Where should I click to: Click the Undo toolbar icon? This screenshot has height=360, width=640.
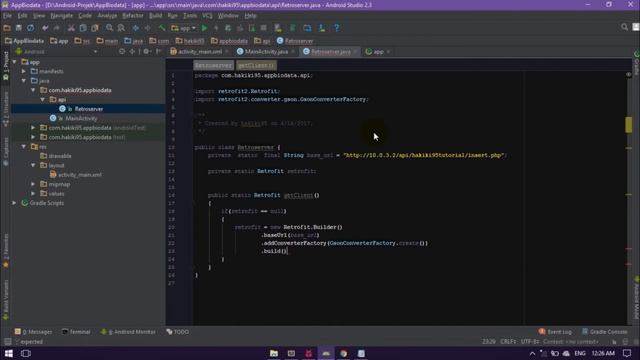tap(45, 28)
